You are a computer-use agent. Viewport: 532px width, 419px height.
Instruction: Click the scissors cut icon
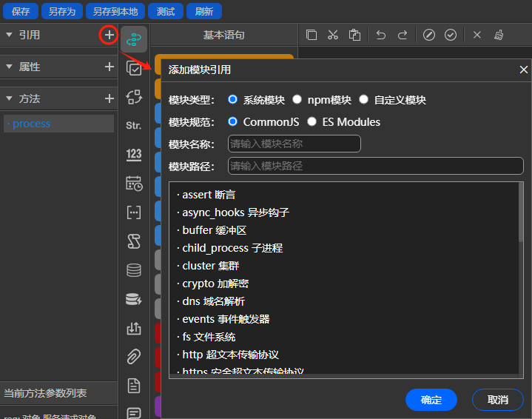(333, 35)
